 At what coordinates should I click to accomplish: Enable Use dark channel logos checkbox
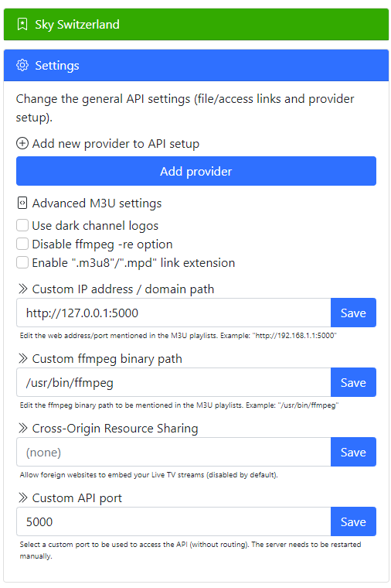pos(22,225)
